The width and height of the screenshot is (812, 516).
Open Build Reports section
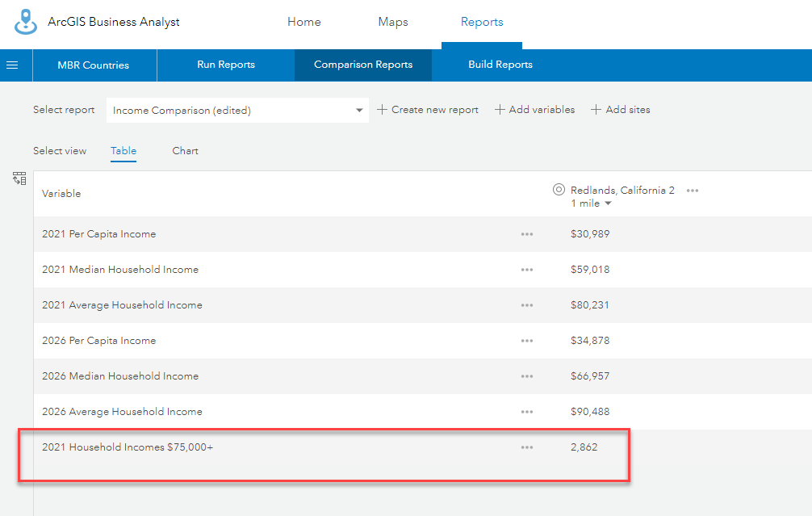[500, 65]
